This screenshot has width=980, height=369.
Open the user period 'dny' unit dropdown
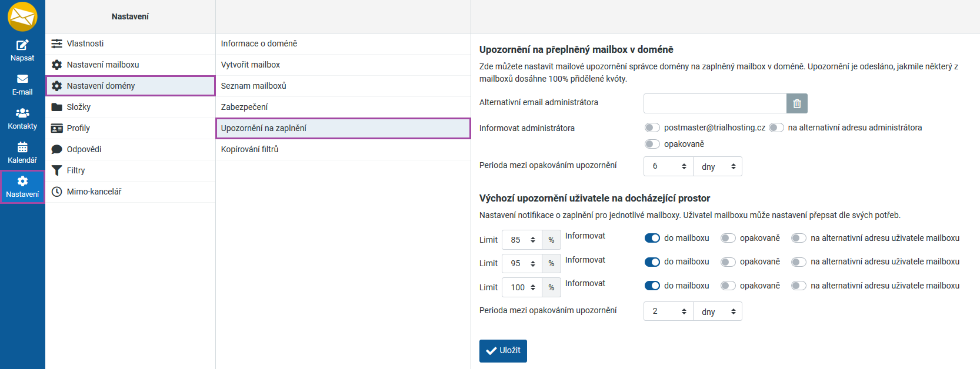pyautogui.click(x=718, y=311)
